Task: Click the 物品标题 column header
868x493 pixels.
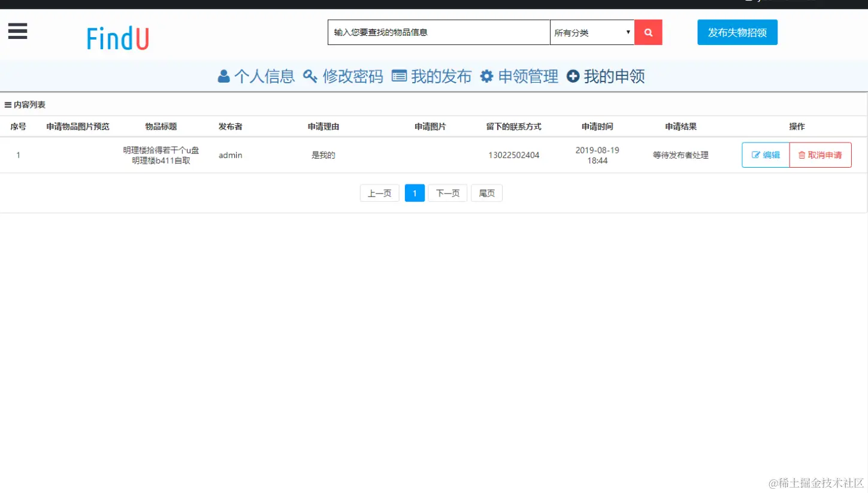Action: (161, 126)
